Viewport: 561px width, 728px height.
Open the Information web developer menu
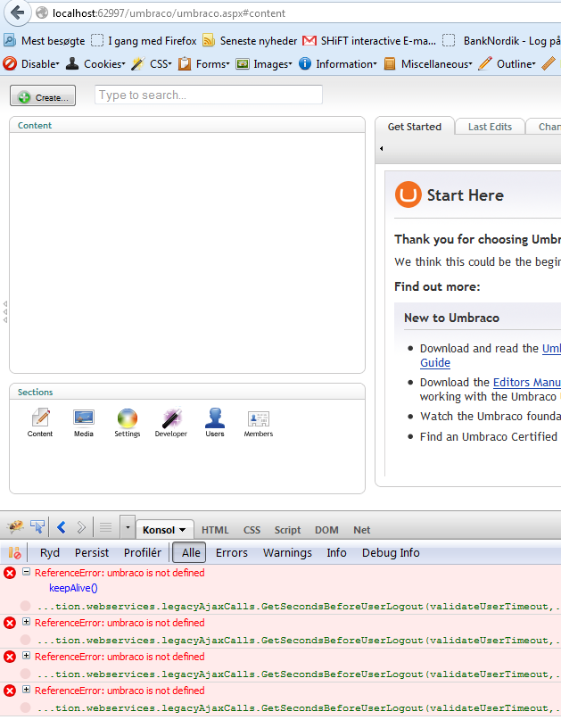(x=338, y=63)
